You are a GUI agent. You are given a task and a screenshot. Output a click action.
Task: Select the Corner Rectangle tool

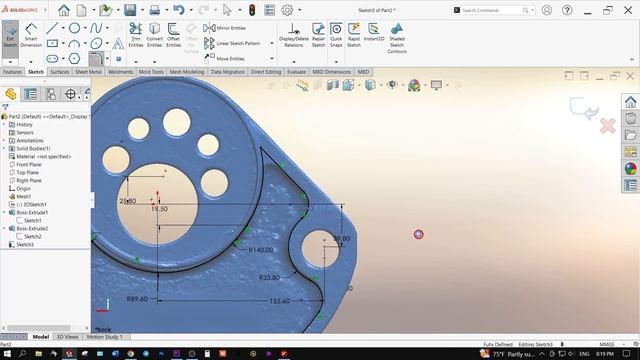click(x=52, y=43)
